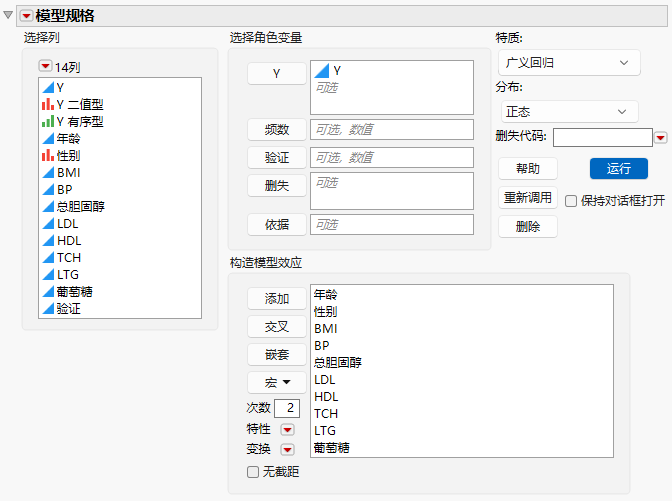
Task: Click the 嵌套 nest effect button
Action: (277, 354)
